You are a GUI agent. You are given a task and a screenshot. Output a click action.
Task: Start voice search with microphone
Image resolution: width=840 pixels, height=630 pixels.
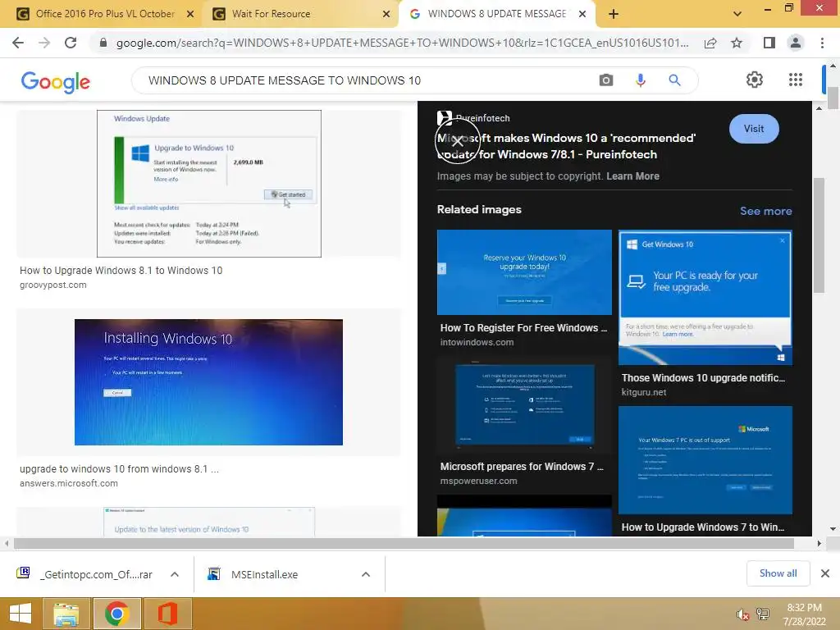click(640, 80)
